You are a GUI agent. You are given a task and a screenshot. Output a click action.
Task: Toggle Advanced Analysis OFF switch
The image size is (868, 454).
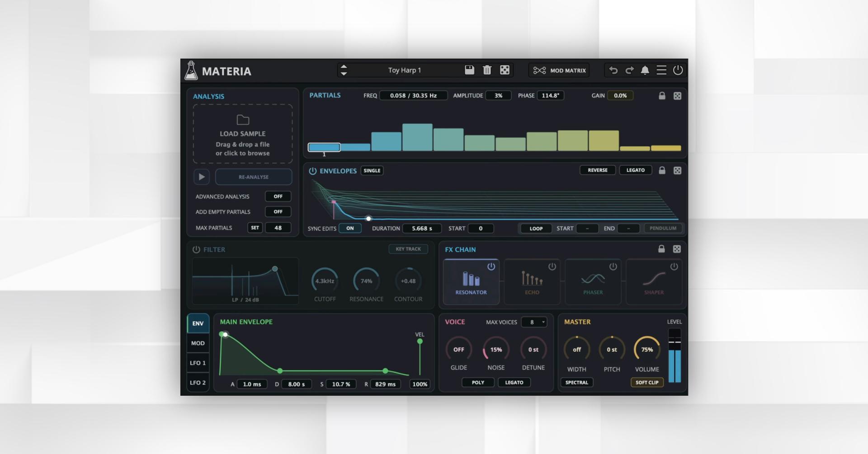coord(278,197)
